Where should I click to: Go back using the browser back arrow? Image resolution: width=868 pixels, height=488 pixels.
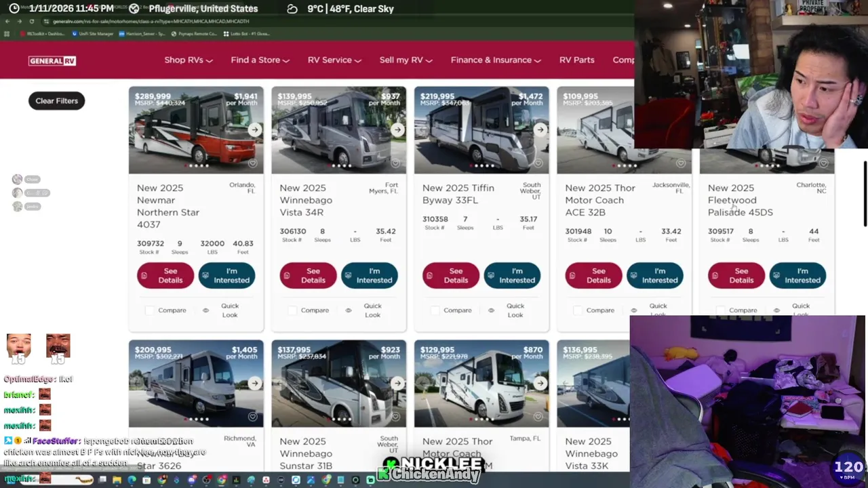tap(7, 22)
